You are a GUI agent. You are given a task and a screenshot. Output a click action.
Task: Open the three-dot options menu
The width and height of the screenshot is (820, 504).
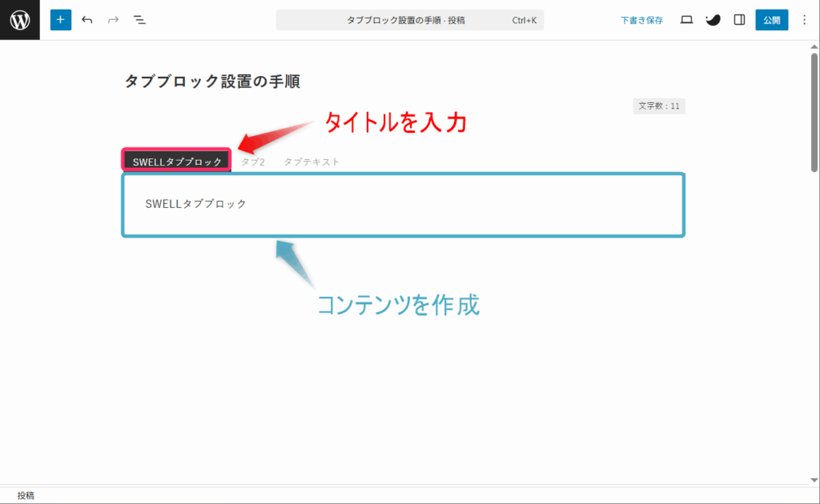coord(804,20)
